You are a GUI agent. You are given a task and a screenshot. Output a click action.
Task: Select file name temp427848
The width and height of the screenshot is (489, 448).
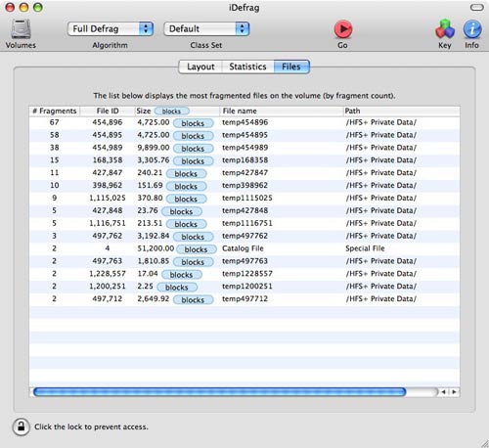click(x=244, y=210)
